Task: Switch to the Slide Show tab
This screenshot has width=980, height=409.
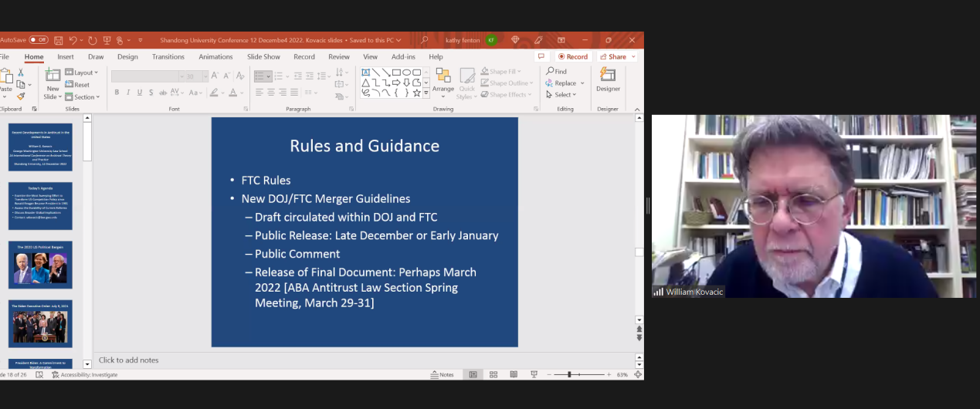Action: pyautogui.click(x=263, y=56)
